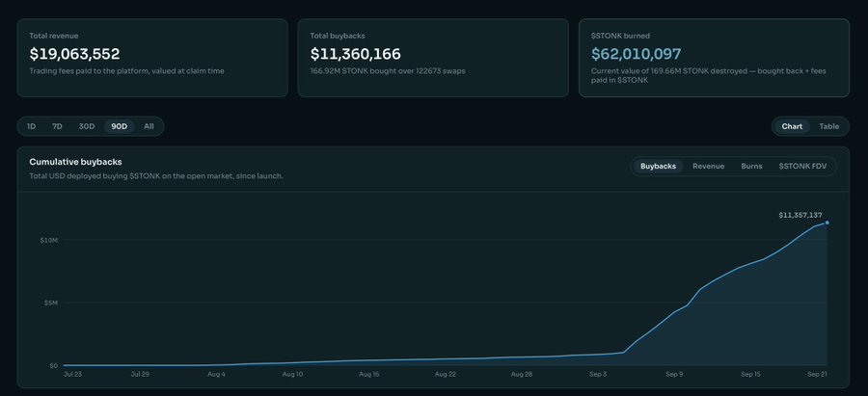Viewport: 868px width, 396px height.
Task: Click the 'Trading fees paid to the platform' description
Action: click(x=126, y=71)
